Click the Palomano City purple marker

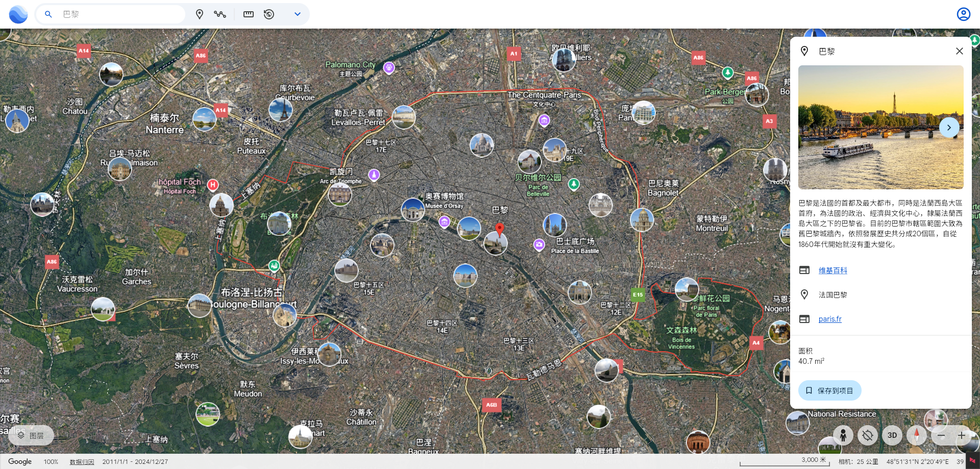(389, 67)
